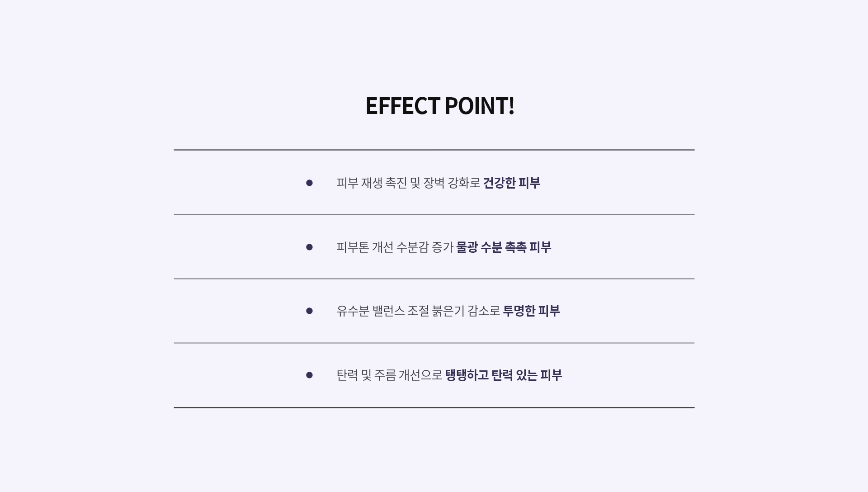Click the text 피부 재생 촉진 및 장벽 강화로
The height and width of the screenshot is (492, 868).
pos(408,183)
